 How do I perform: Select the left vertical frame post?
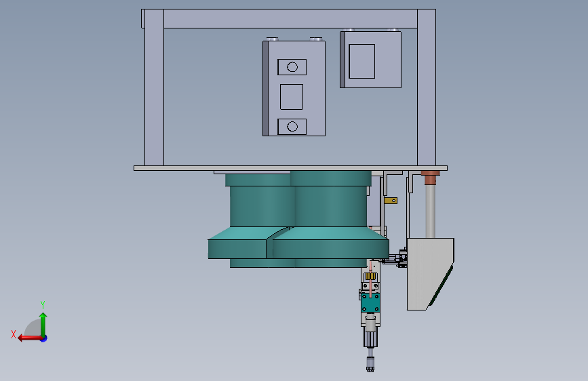click(154, 87)
